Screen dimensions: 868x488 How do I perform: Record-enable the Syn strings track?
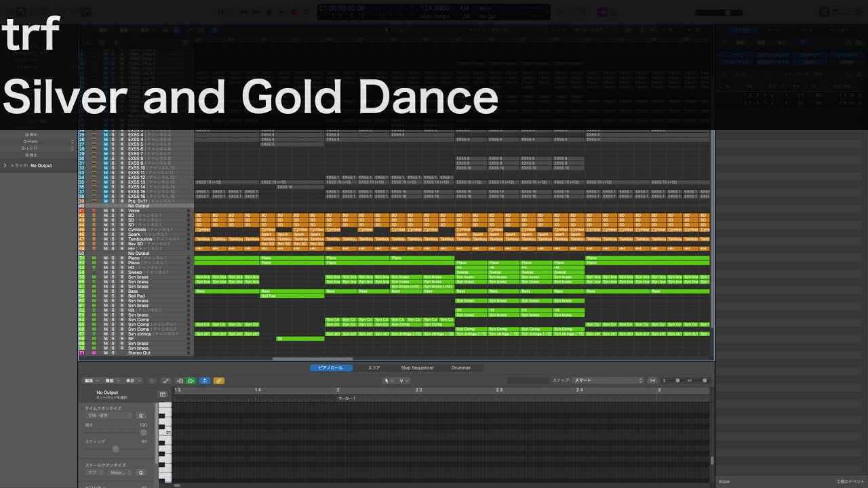[121, 334]
